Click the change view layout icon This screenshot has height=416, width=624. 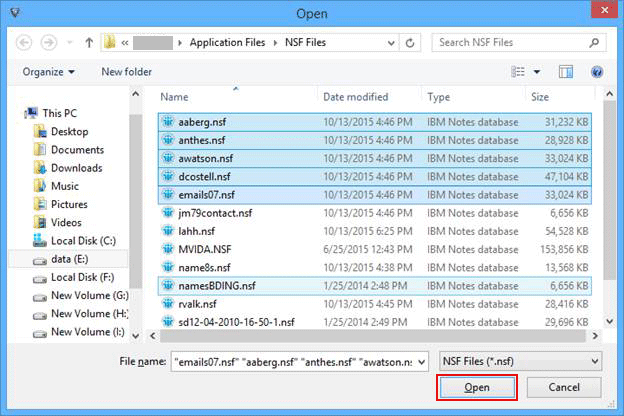[x=518, y=72]
